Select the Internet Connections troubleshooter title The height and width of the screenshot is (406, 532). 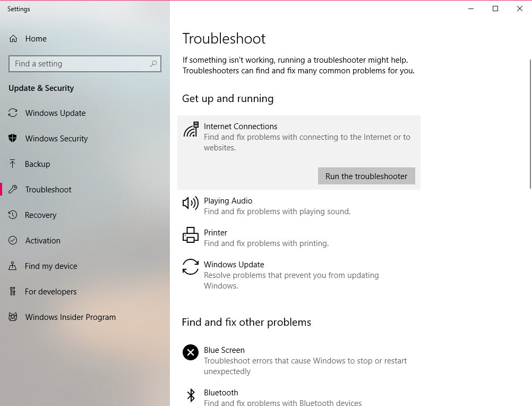240,126
